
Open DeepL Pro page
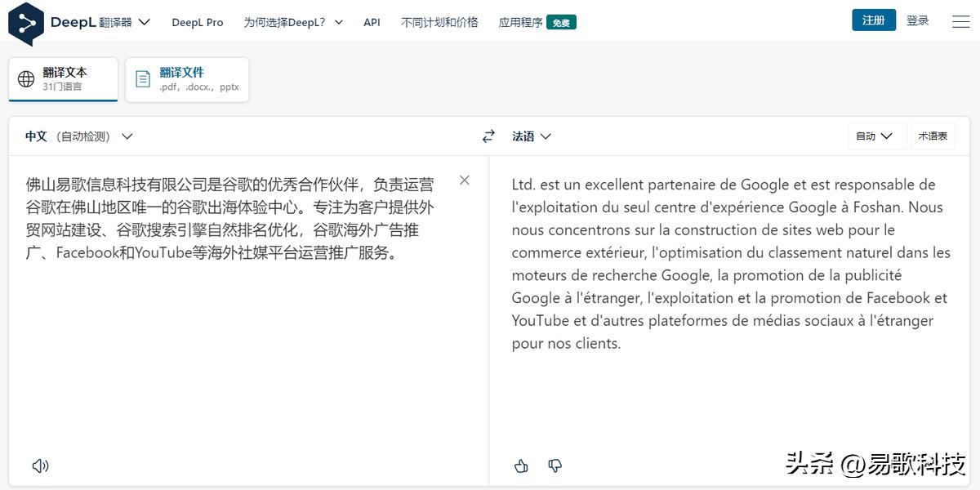tap(198, 22)
